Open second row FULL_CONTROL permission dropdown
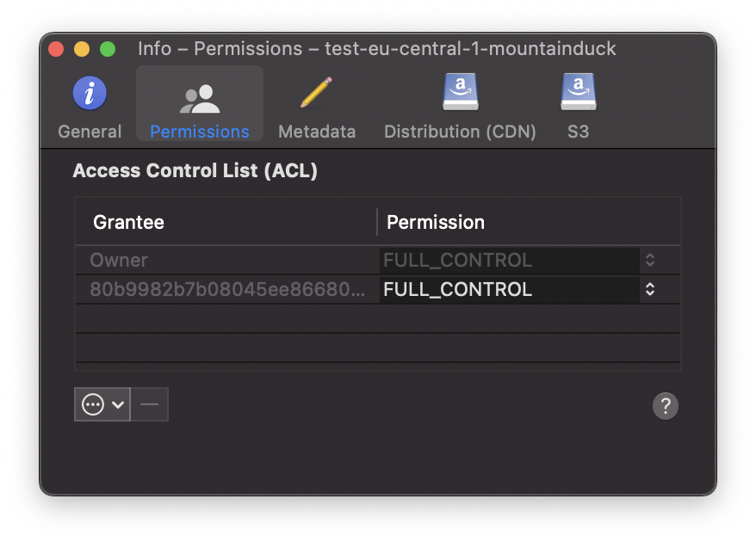The image size is (756, 542). coord(517,290)
